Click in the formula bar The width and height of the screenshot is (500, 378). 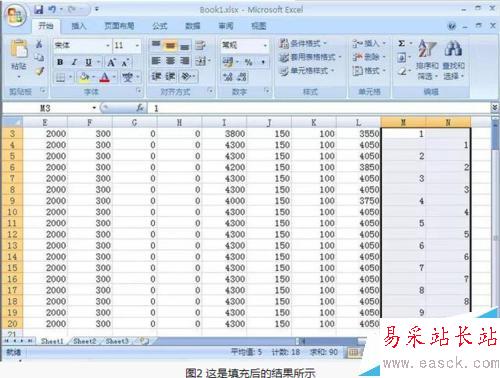click(320, 108)
